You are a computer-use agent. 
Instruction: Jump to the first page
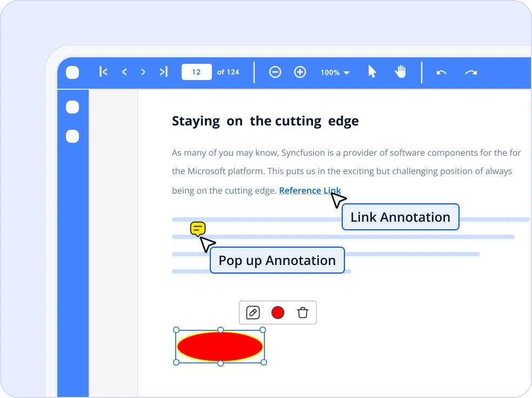(103, 72)
